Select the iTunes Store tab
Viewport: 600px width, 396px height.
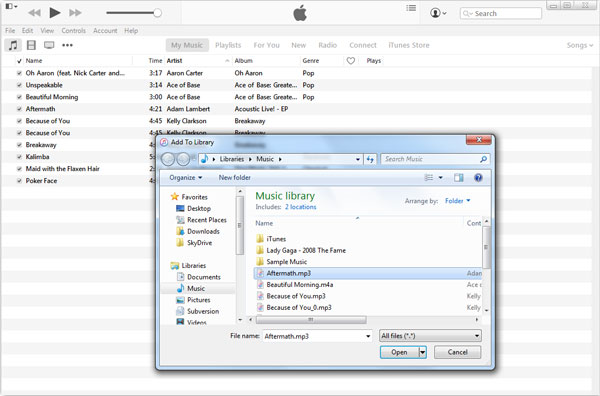409,45
